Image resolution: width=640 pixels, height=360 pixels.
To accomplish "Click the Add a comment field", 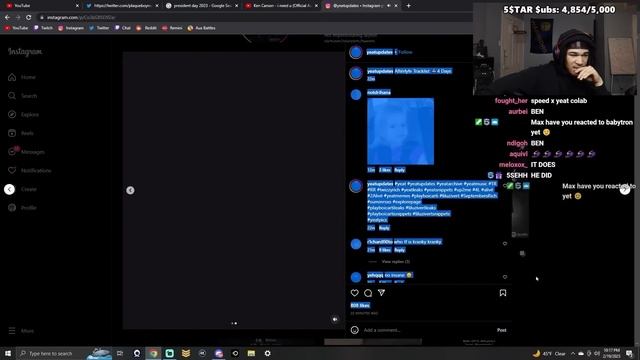I will (427, 330).
